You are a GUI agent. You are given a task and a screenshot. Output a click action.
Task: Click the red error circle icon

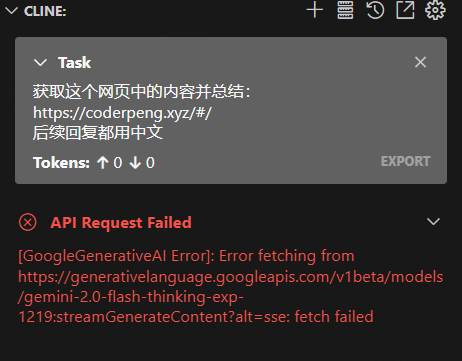[28, 222]
